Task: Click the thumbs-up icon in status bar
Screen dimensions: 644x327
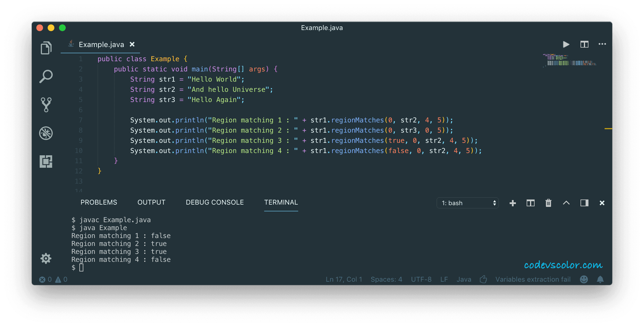Action: 483,279
